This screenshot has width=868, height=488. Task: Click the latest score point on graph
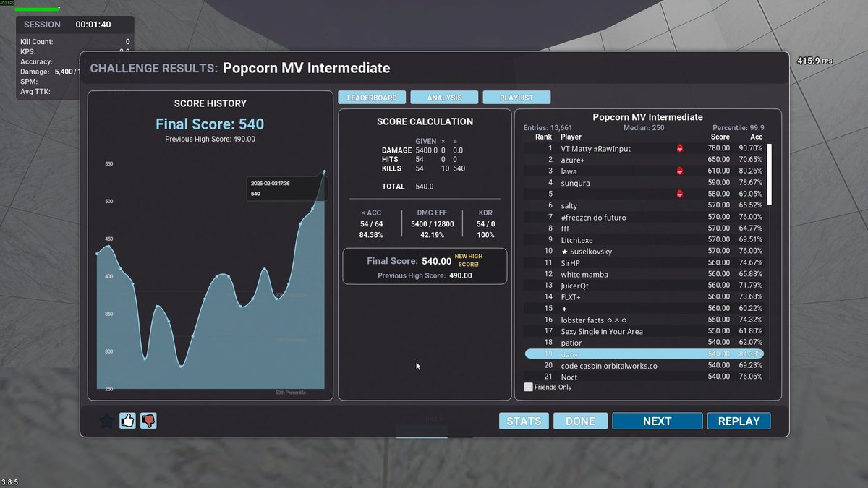(x=324, y=172)
